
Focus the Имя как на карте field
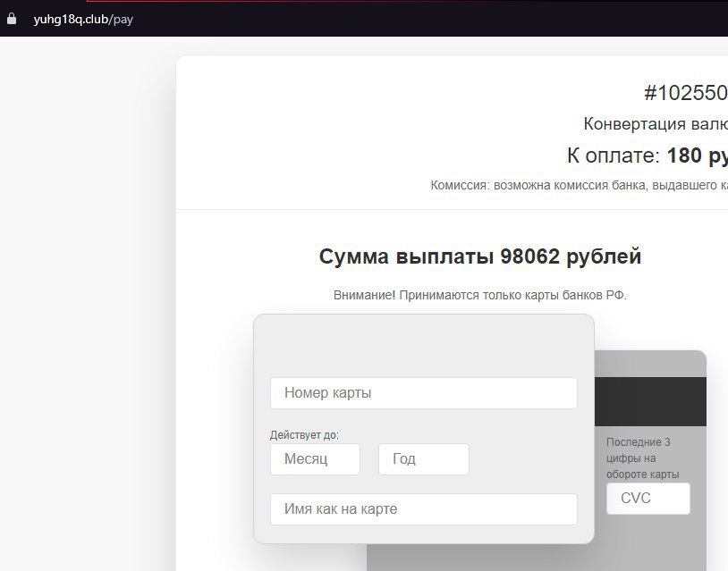(423, 508)
